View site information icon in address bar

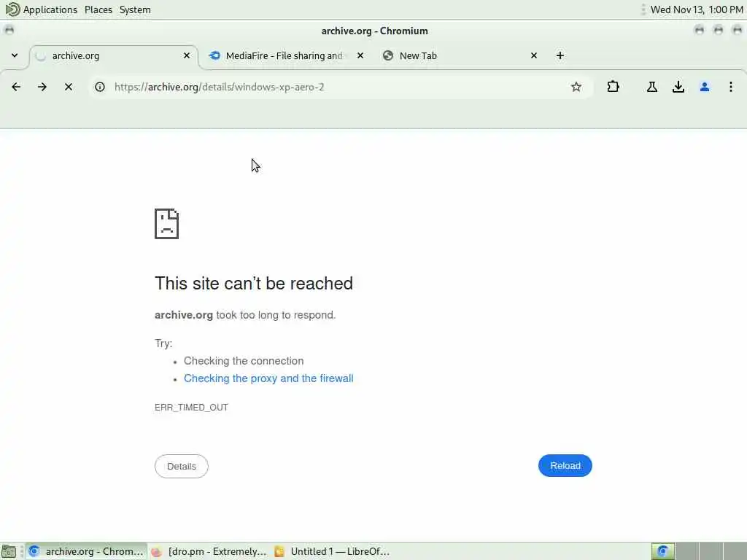(99, 87)
